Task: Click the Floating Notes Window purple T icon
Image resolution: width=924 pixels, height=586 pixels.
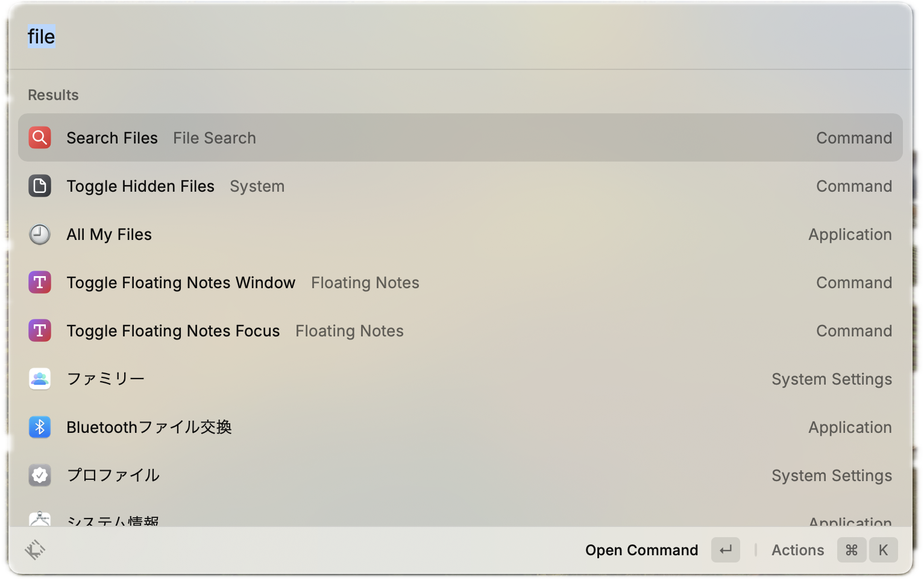Action: click(40, 282)
